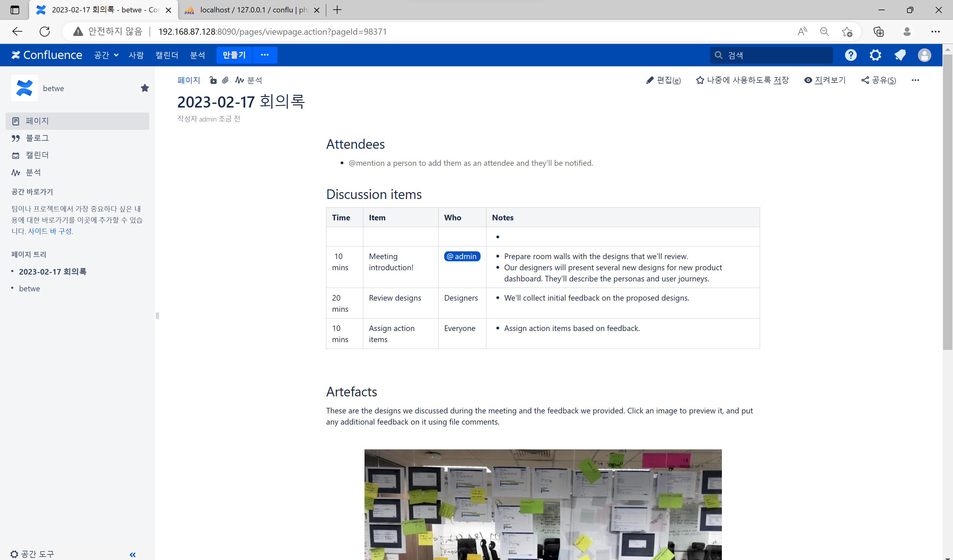953x560 pixels.
Task: Click the 만들기 create button
Action: pyautogui.click(x=234, y=55)
